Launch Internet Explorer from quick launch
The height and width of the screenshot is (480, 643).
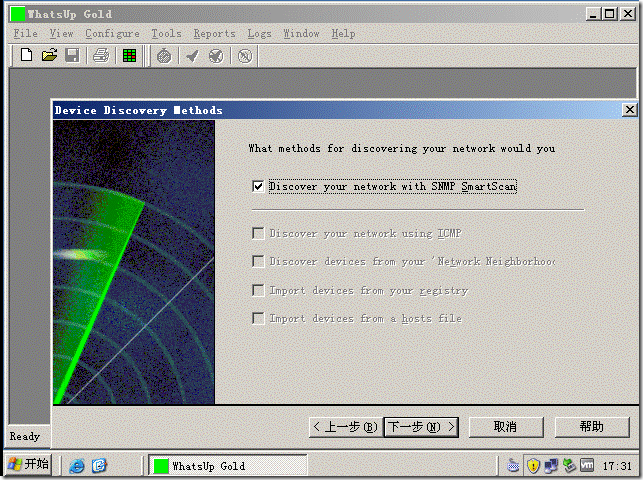77,465
